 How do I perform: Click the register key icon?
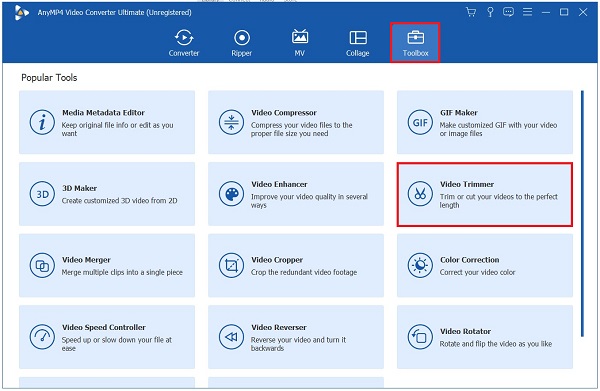click(490, 12)
